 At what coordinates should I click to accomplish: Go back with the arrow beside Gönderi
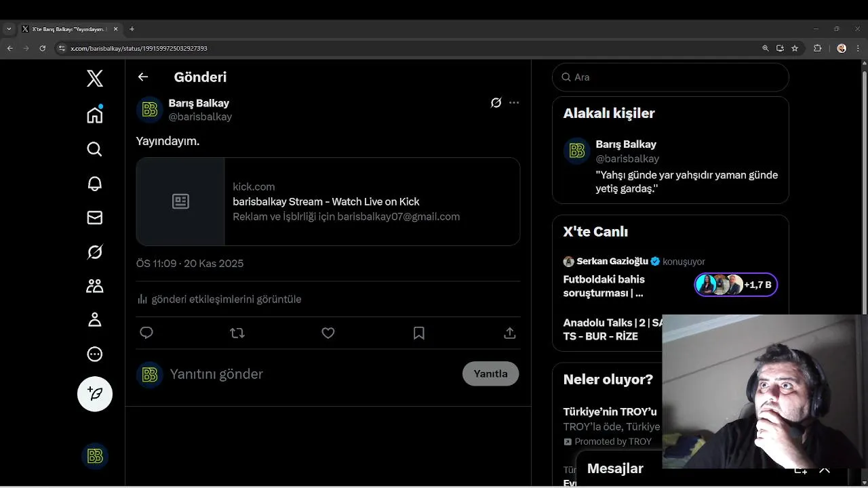(x=143, y=77)
